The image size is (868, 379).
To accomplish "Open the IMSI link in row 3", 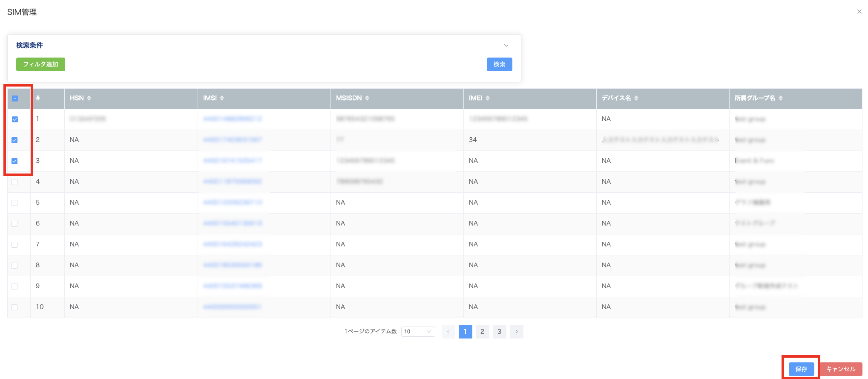I will 233,161.
